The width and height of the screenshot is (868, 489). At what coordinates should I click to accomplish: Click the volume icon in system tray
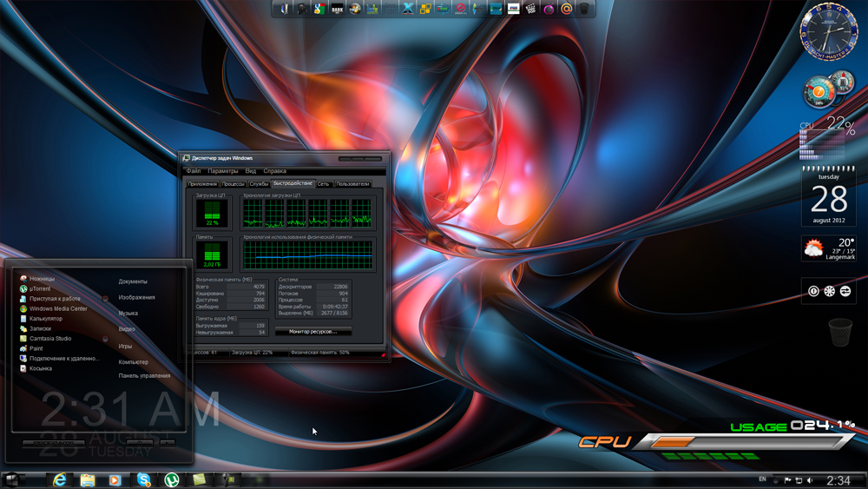(x=810, y=480)
